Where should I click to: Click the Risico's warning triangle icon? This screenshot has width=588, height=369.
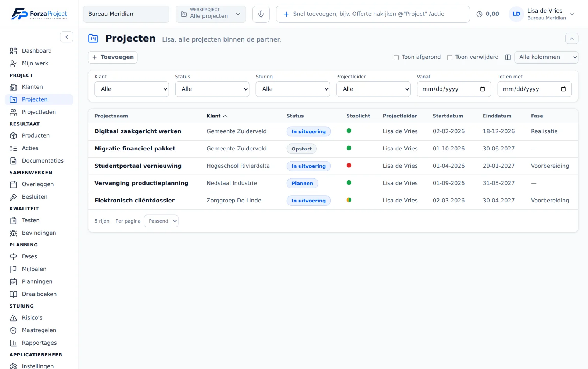13,317
